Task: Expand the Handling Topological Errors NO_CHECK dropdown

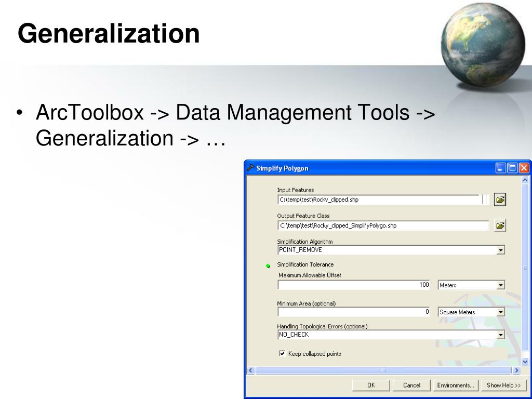Action: tap(500, 335)
